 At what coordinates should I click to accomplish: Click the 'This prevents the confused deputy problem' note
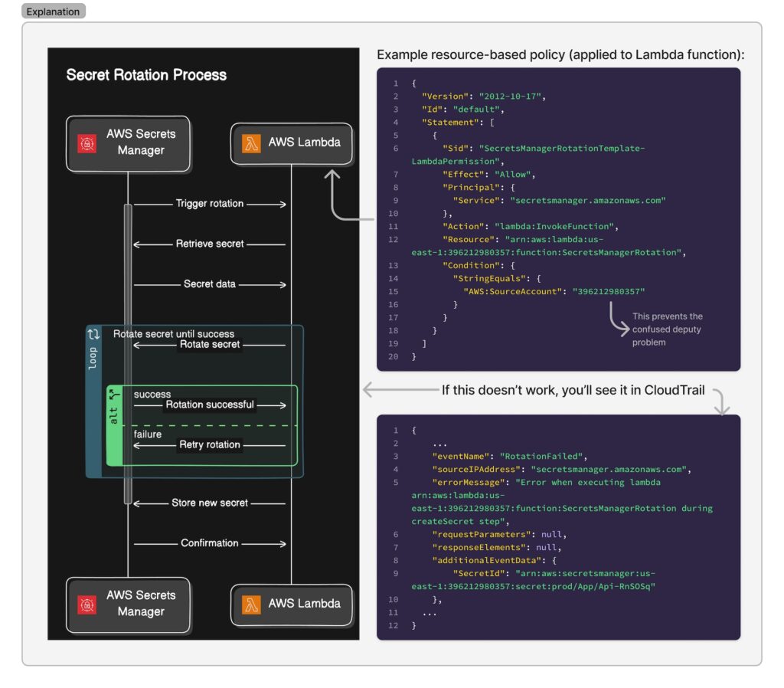[x=667, y=329]
